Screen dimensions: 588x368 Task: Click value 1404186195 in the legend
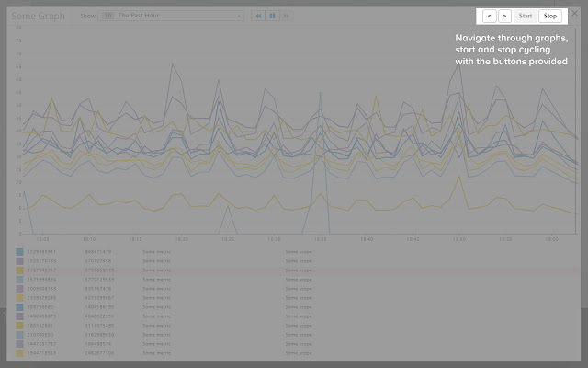pyautogui.click(x=100, y=307)
